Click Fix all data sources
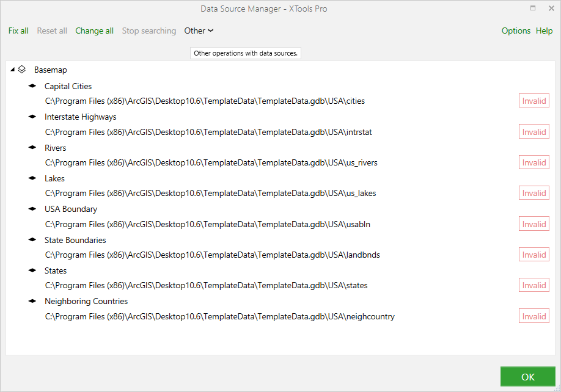561x392 pixels. tap(18, 31)
